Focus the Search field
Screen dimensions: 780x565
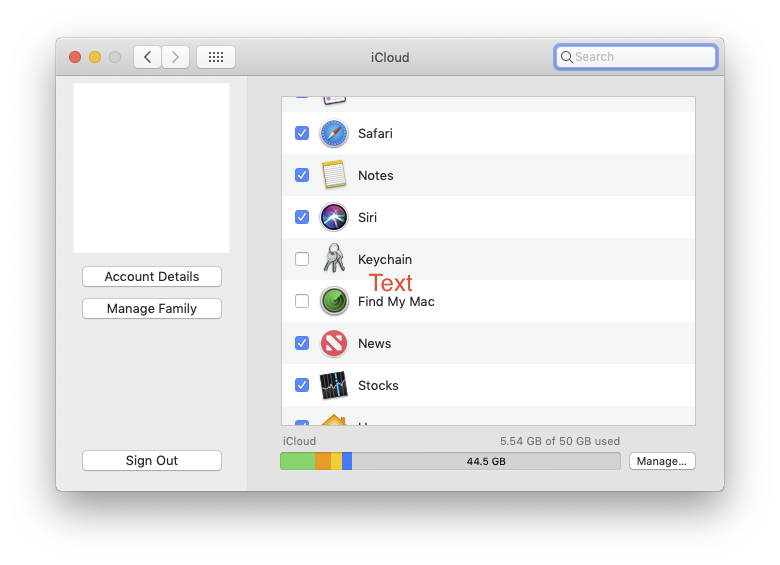click(x=636, y=57)
